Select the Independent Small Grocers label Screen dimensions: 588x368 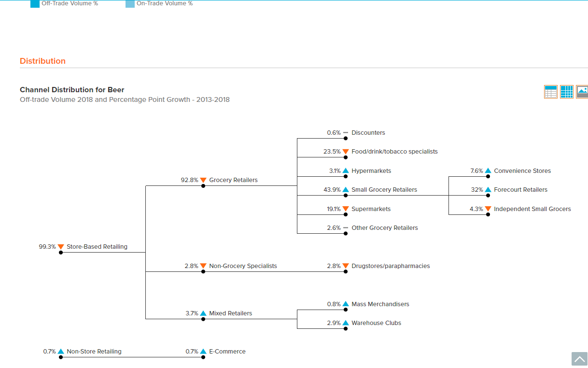click(x=532, y=209)
